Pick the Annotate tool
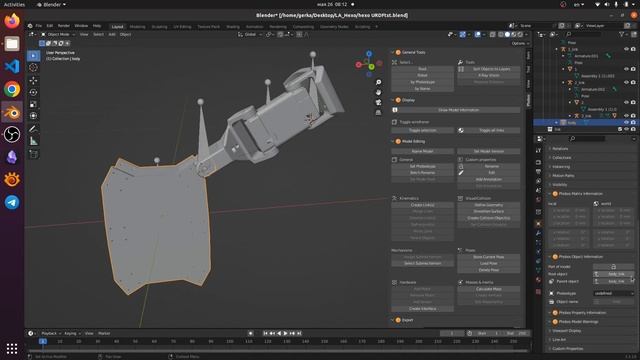 33,129
